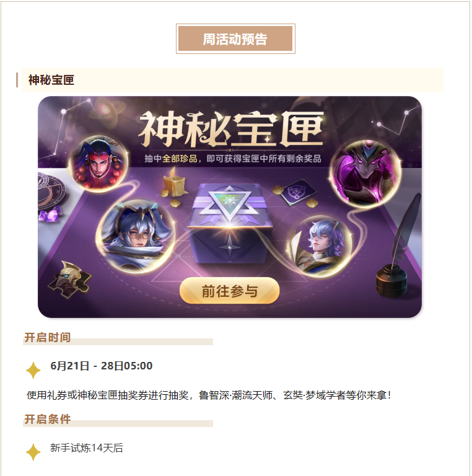Click the gold star beside 新手试炼14天后
The width and height of the screenshot is (472, 476).
[33, 452]
